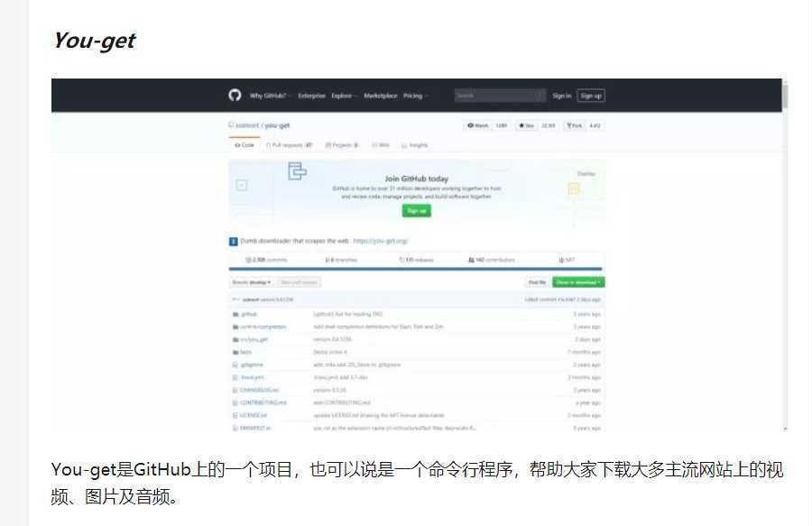Open the src/you_get folder

tap(254, 339)
